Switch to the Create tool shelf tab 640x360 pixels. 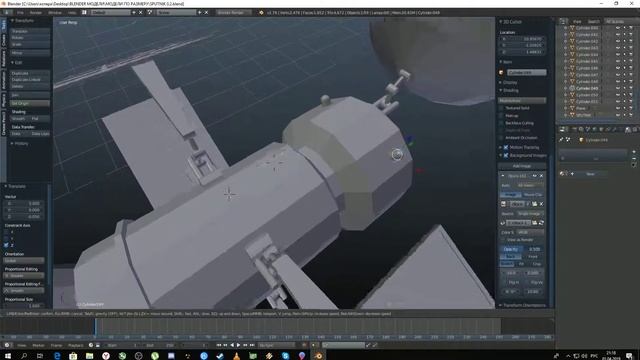pos(4,40)
